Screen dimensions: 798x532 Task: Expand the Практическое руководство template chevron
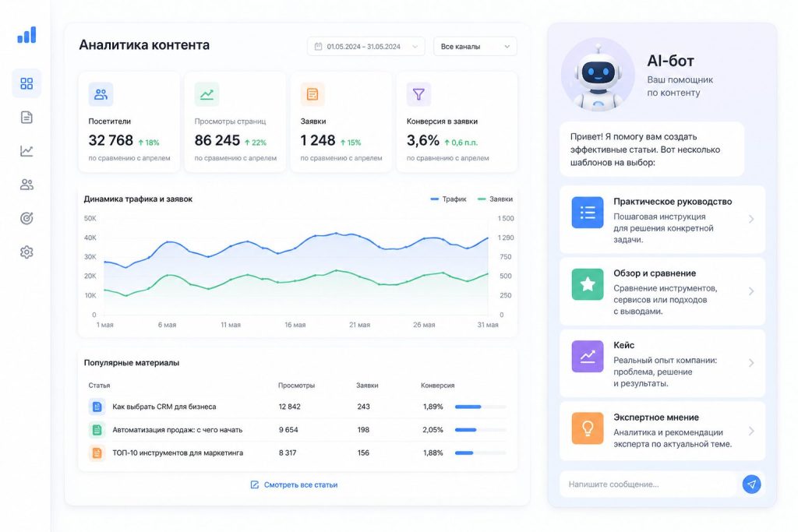pyautogui.click(x=751, y=219)
